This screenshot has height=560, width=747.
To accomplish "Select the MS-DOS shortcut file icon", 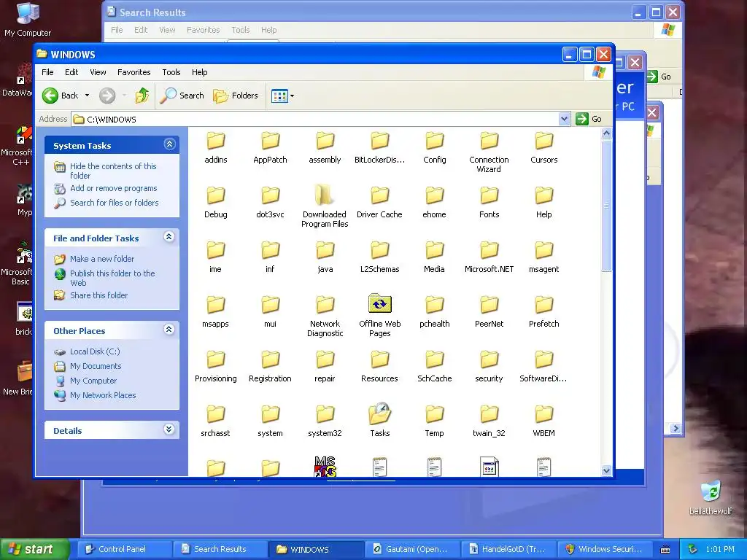I will (325, 466).
